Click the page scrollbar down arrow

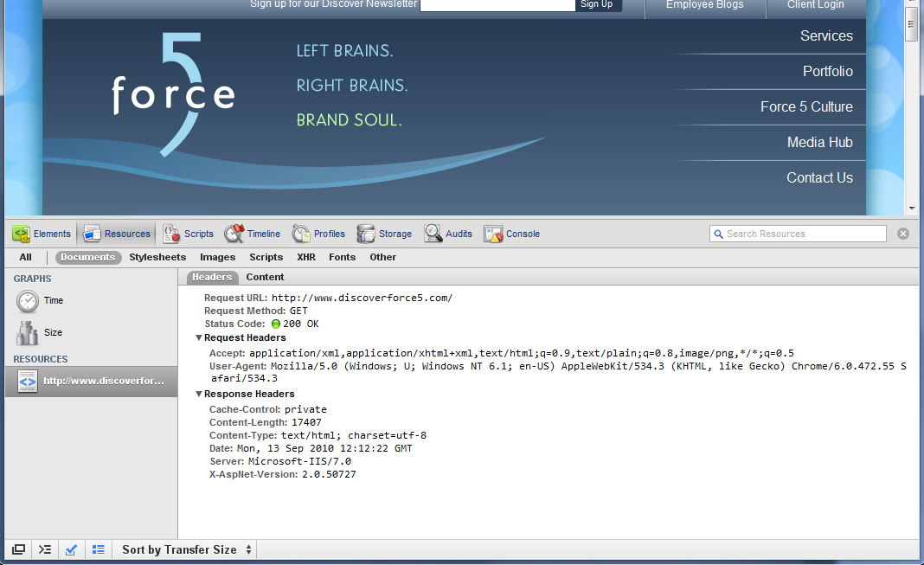click(x=912, y=208)
